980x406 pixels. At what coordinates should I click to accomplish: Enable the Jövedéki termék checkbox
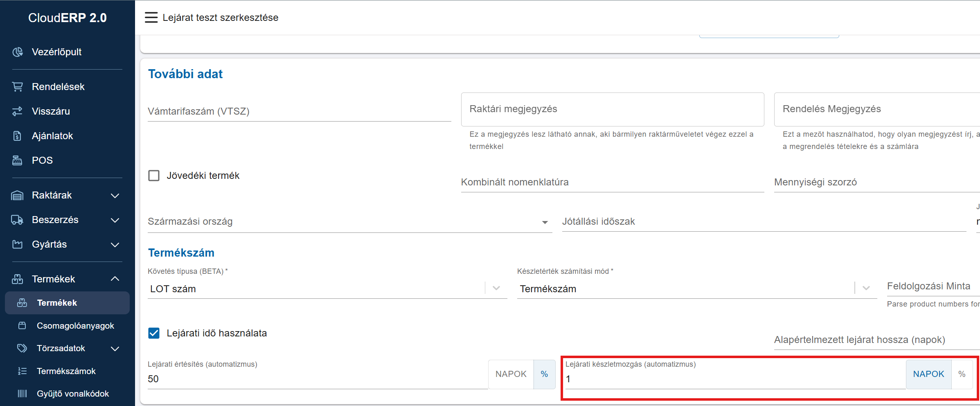pos(154,176)
